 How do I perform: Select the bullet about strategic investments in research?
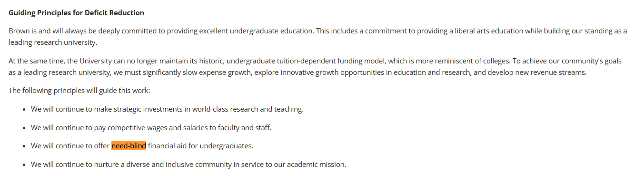click(167, 109)
